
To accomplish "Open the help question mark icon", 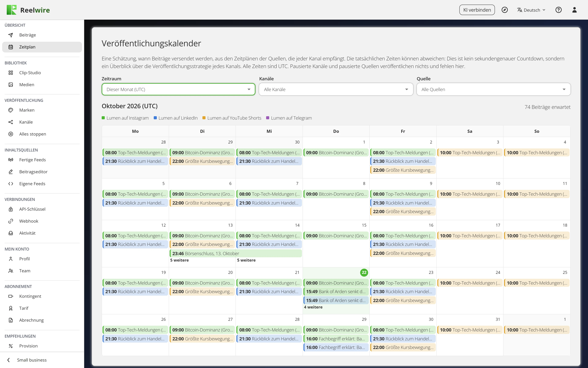I will point(558,10).
